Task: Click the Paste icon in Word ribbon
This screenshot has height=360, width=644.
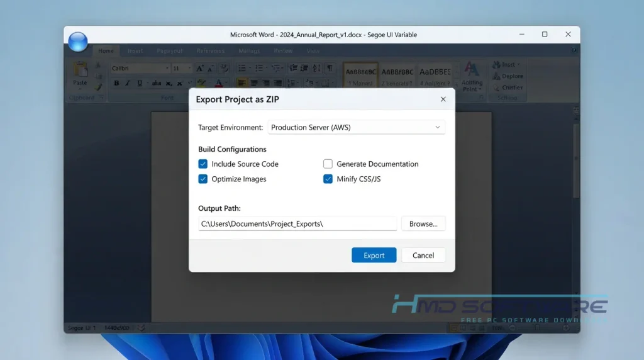Action: coord(80,69)
